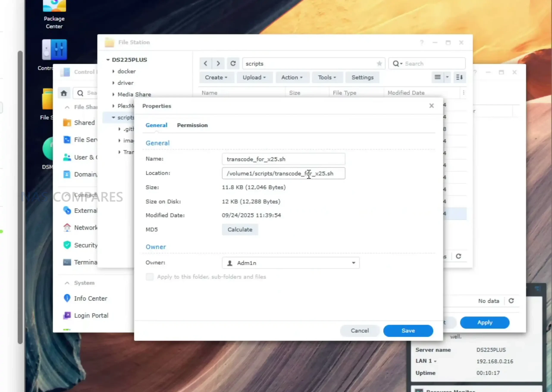Open the Owner dropdown showing Adm1n

click(x=290, y=263)
